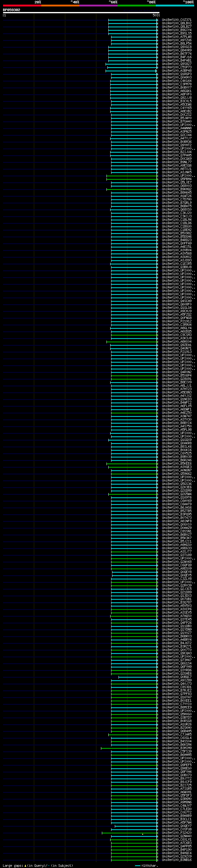Screen dimensions: 197x868
Task: Select hit label UniRef100_B9GIY4
Action: [x=176, y=30]
